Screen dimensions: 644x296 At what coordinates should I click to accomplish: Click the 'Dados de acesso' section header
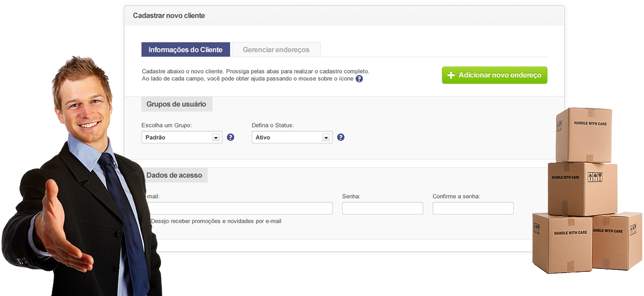175,175
